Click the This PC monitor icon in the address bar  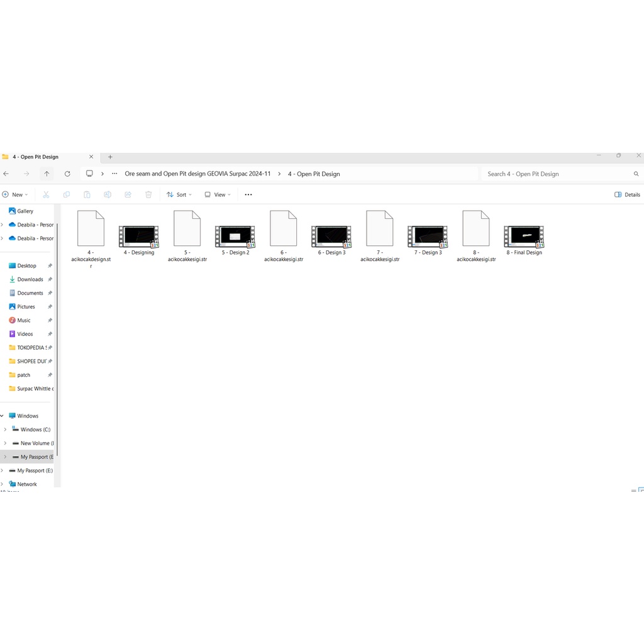click(89, 174)
